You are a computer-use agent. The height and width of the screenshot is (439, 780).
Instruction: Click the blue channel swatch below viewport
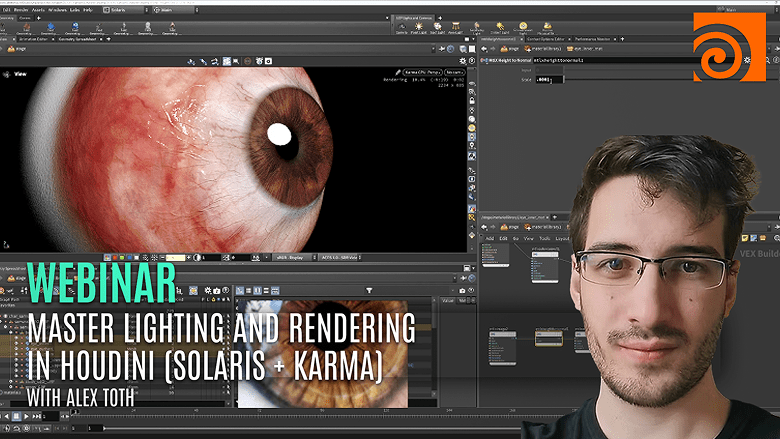tap(129, 258)
